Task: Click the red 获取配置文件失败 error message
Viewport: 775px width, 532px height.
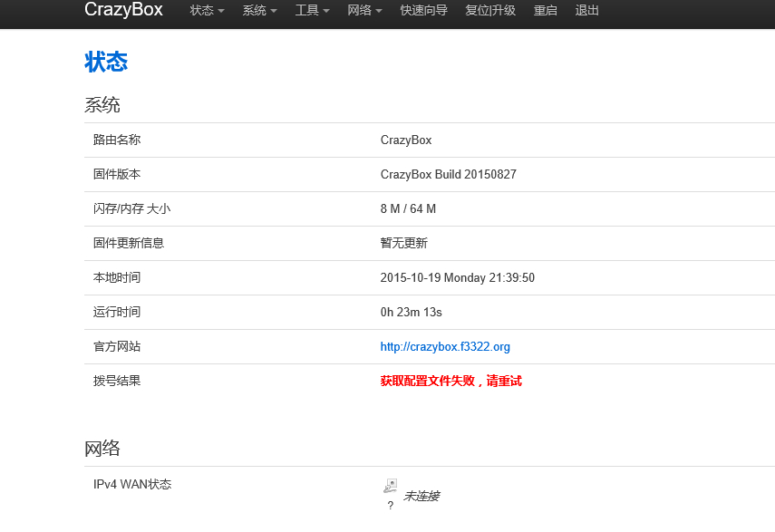Action: [x=450, y=381]
